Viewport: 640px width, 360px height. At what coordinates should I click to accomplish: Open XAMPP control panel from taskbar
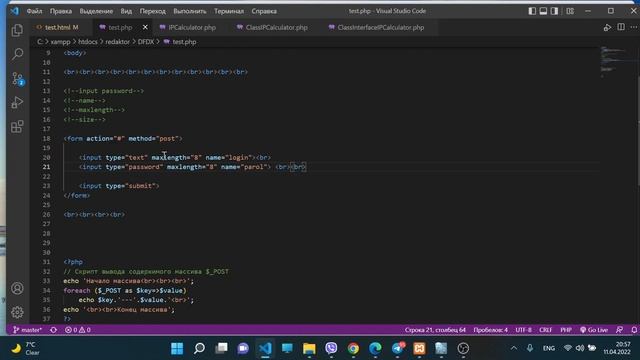tap(419, 349)
